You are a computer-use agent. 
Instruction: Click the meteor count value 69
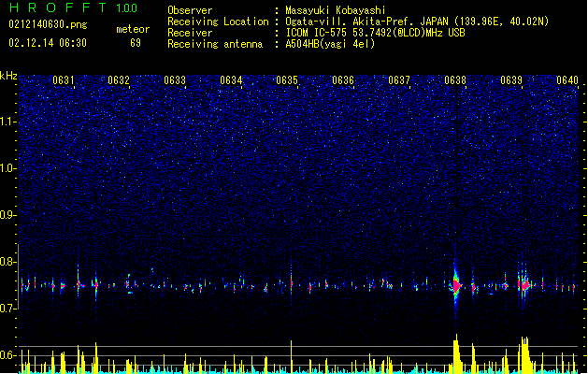(x=136, y=43)
